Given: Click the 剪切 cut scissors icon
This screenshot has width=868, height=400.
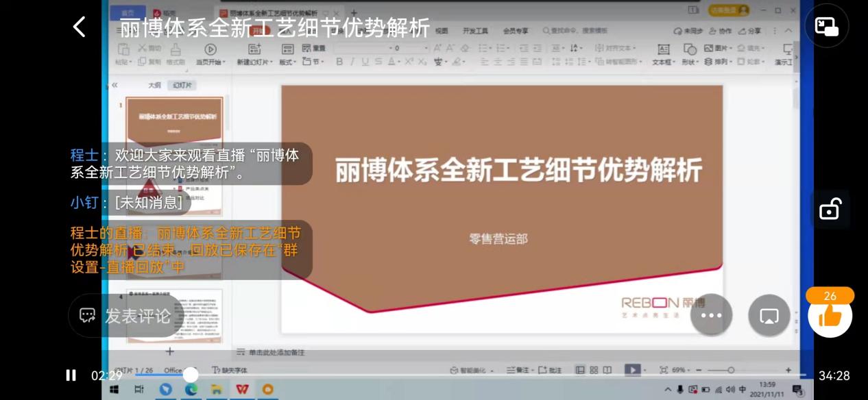Looking at the screenshot, I should coord(143,48).
